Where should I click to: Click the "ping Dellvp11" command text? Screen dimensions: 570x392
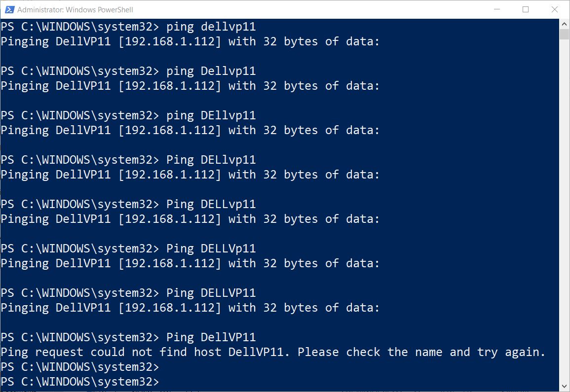pos(211,71)
